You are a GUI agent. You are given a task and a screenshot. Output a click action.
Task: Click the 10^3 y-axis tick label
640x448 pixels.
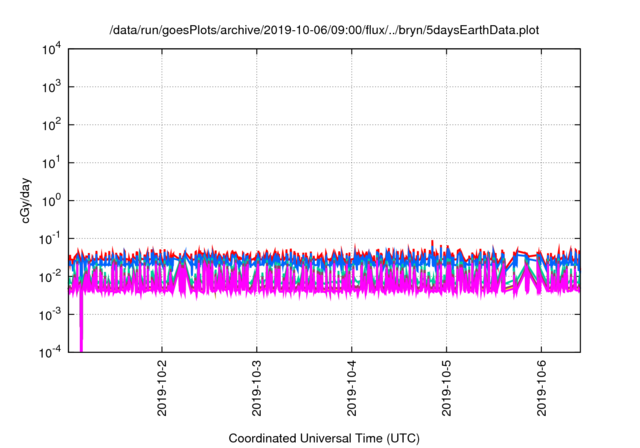(x=51, y=86)
